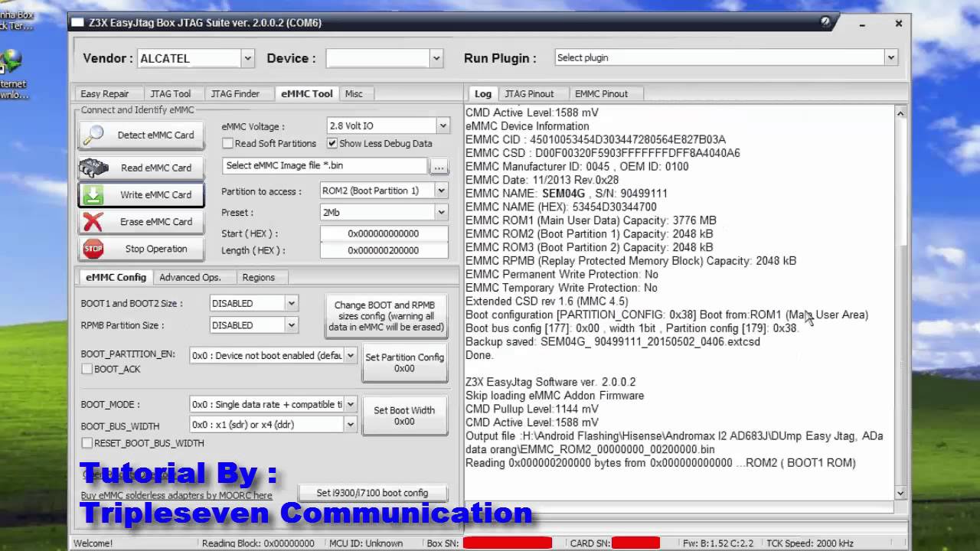The height and width of the screenshot is (551, 980).
Task: Click the browse (...) image file button
Action: pos(439,166)
